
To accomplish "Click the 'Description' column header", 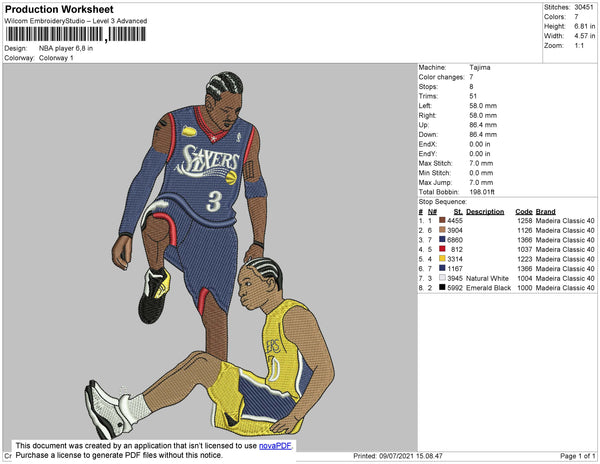I will pos(485,212).
